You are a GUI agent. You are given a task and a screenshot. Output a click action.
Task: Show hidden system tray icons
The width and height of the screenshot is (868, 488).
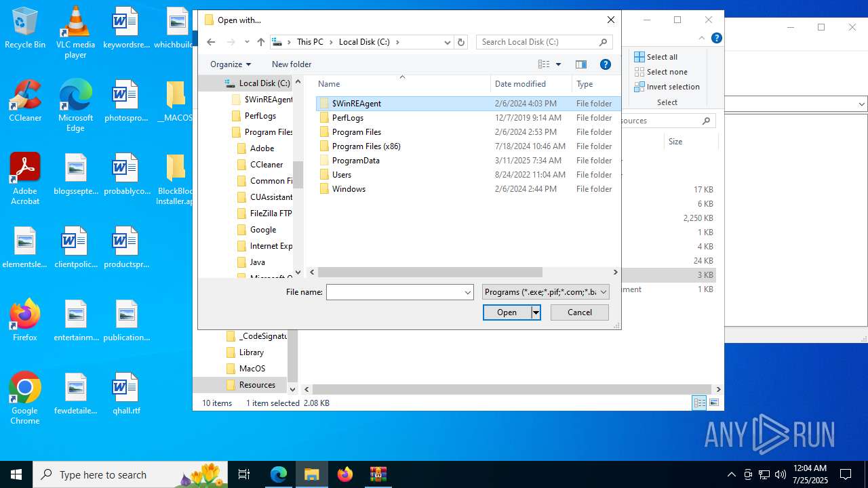[731, 474]
